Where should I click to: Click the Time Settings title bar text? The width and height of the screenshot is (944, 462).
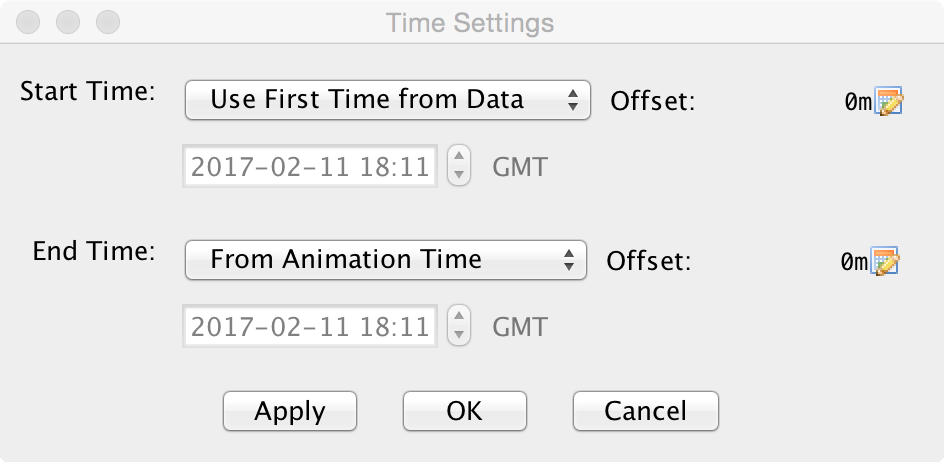point(470,21)
